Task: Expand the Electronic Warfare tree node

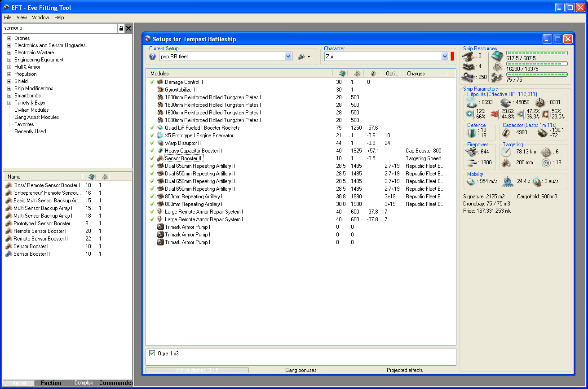Action: (9, 52)
